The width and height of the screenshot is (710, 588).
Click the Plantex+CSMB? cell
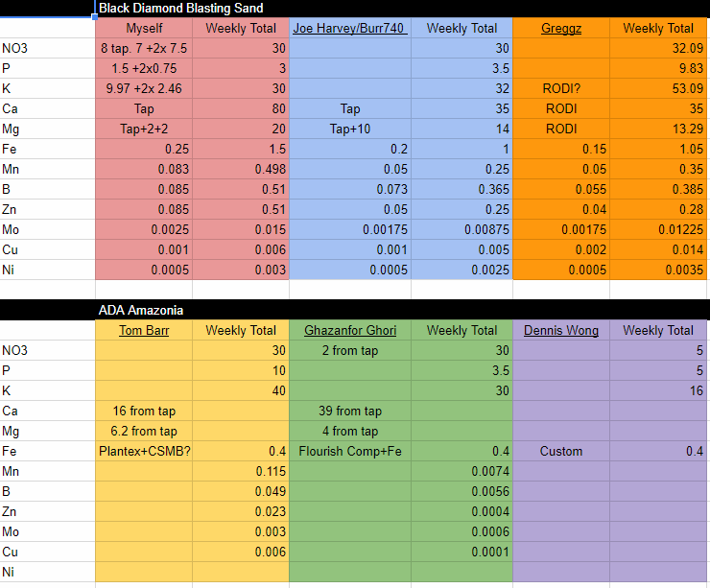(144, 451)
